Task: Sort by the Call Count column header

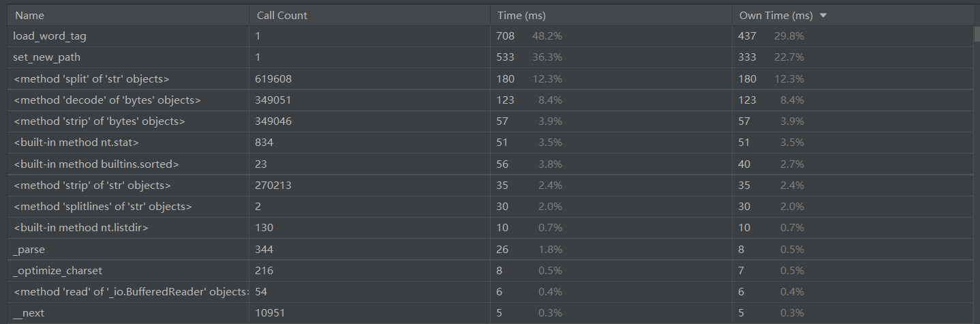Action: pos(369,15)
